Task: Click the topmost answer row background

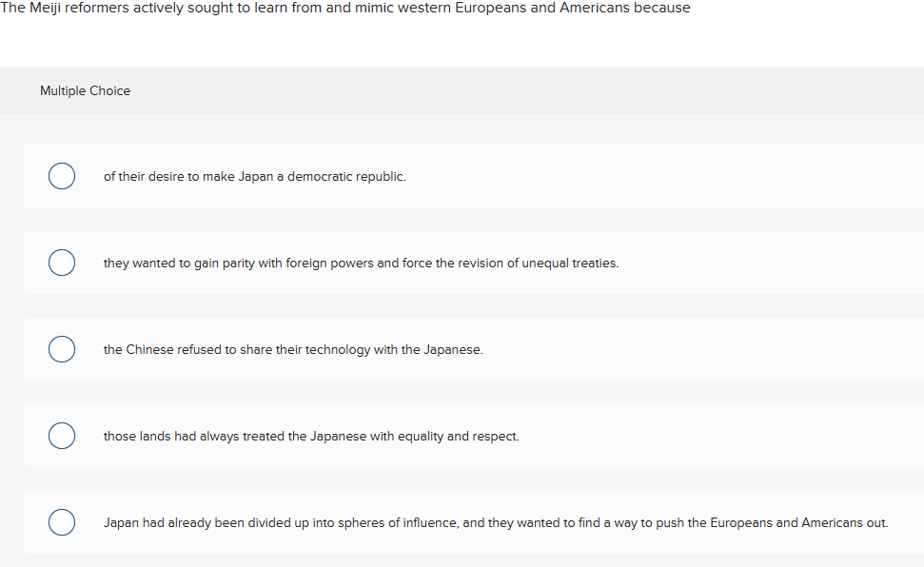Action: 462,176
